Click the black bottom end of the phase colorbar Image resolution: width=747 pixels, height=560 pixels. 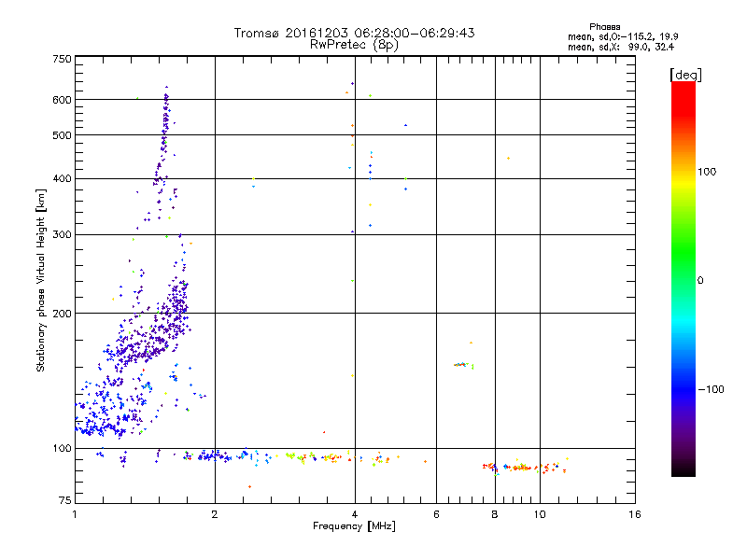[684, 469]
